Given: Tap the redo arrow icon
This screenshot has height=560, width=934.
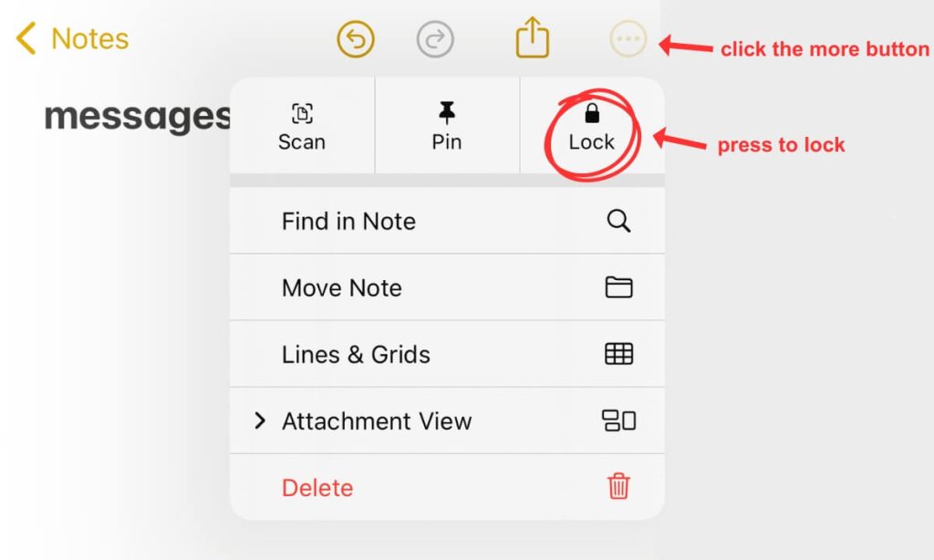Looking at the screenshot, I should click(x=435, y=39).
